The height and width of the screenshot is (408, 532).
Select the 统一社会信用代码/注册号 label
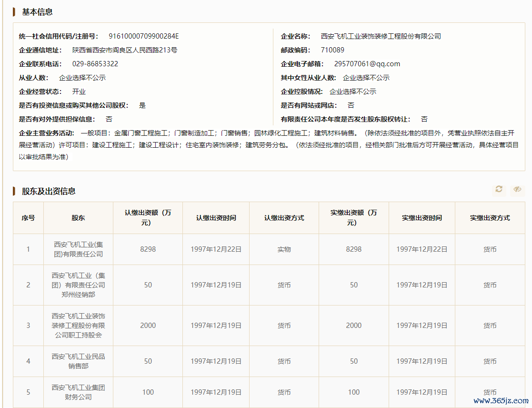(x=59, y=36)
